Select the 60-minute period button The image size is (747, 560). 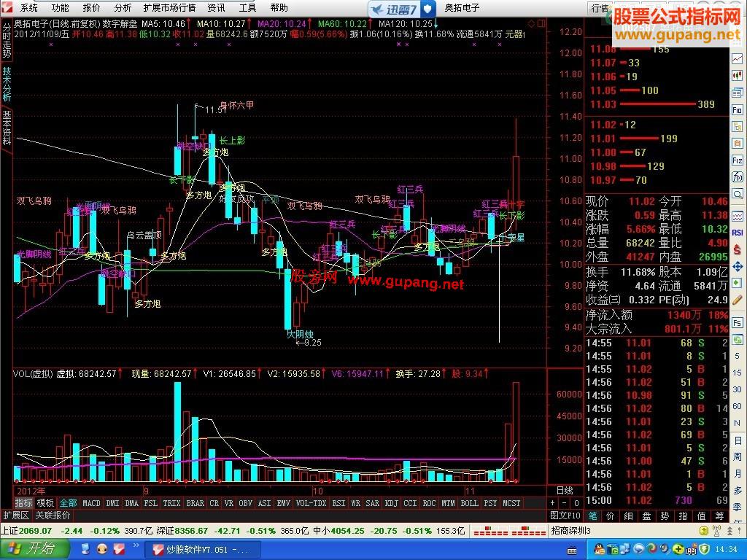tap(737, 406)
